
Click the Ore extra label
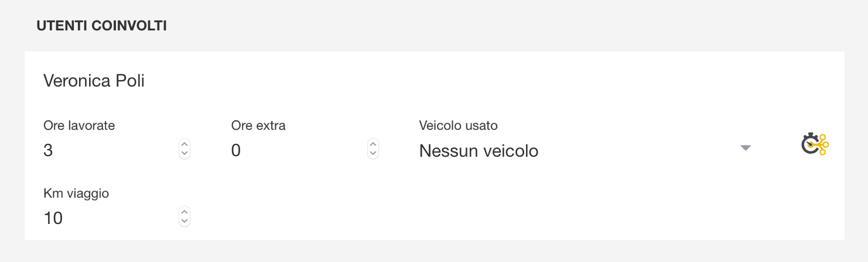click(258, 125)
